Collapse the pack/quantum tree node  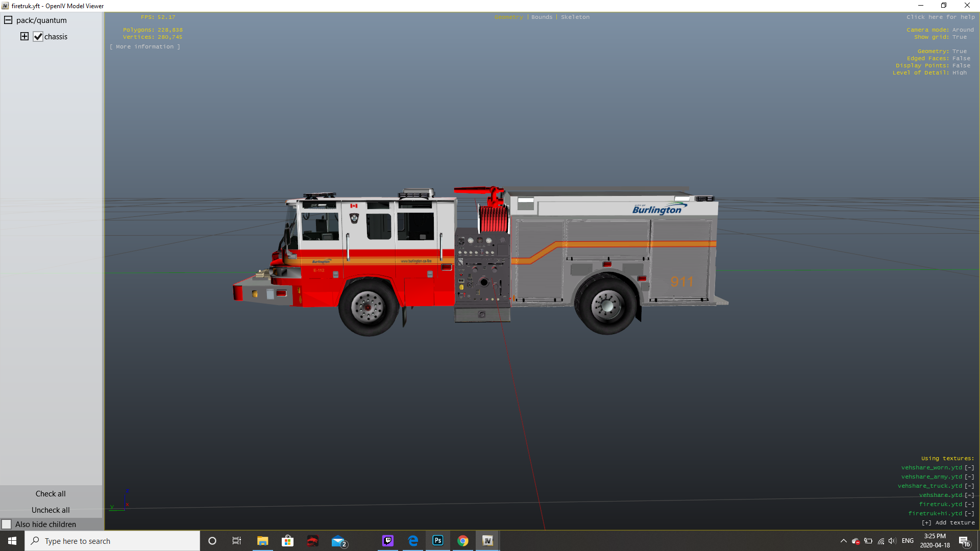point(8,20)
